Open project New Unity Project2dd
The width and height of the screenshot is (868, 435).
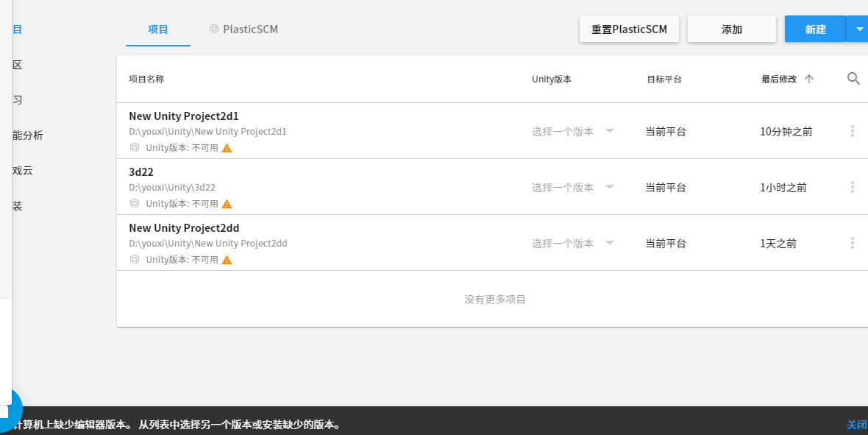pyautogui.click(x=184, y=228)
